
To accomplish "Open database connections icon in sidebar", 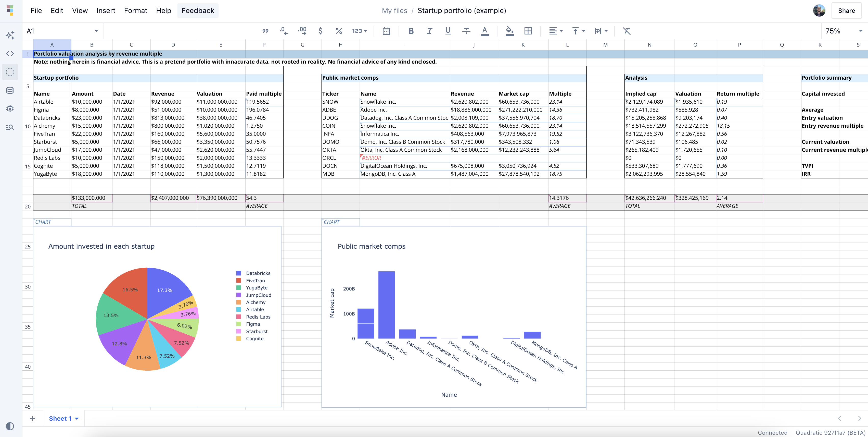I will [x=10, y=90].
